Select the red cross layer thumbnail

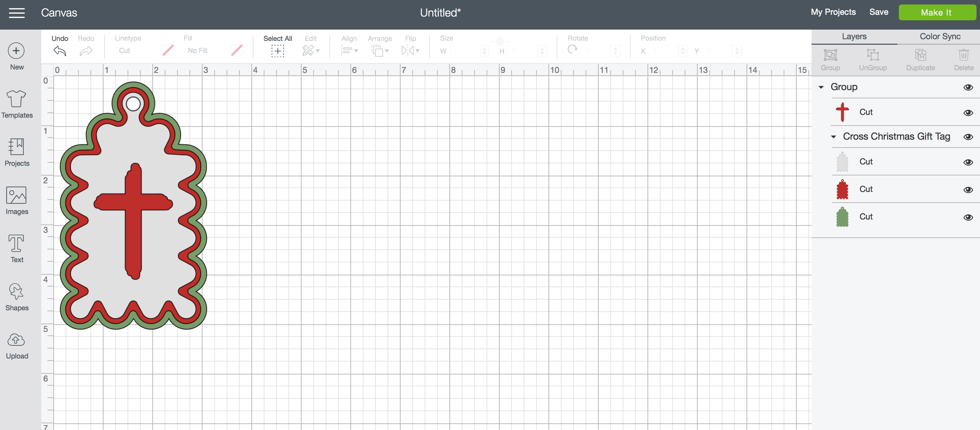pos(842,112)
